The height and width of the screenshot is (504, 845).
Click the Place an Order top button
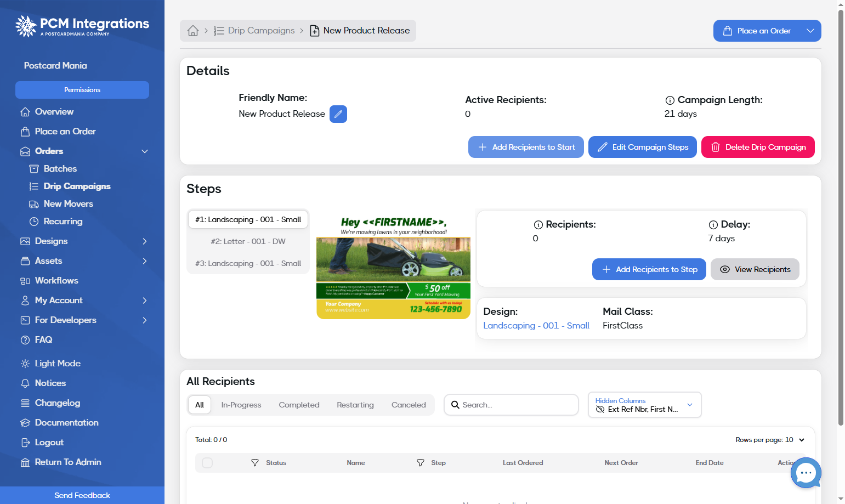(758, 31)
